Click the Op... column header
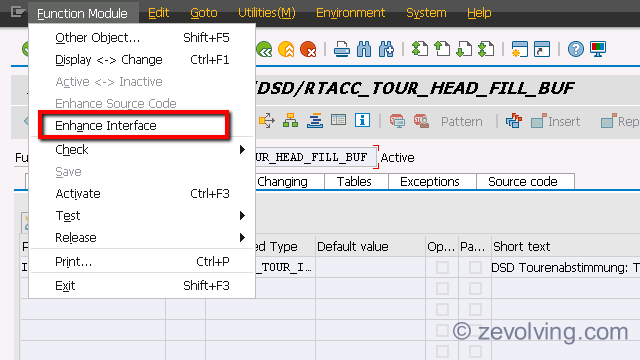Screen dimensions: 640x360 click(441, 247)
